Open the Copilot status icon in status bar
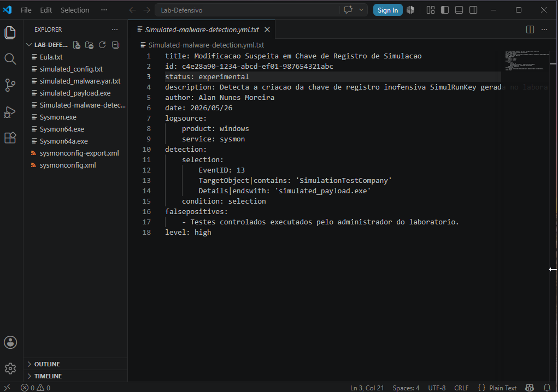 tap(530, 388)
